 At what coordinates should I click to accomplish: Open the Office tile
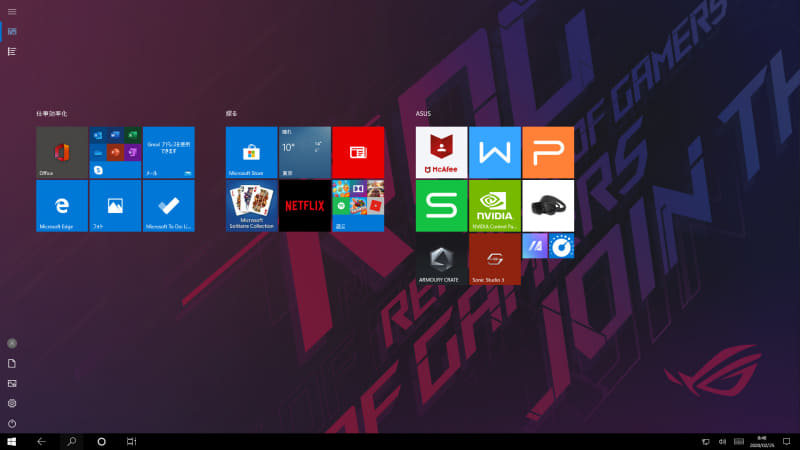click(62, 152)
